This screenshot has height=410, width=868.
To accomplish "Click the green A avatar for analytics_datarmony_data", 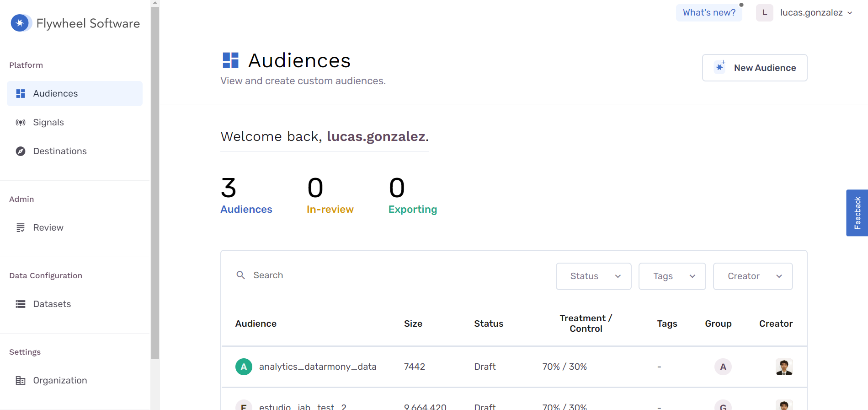I will point(244,367).
